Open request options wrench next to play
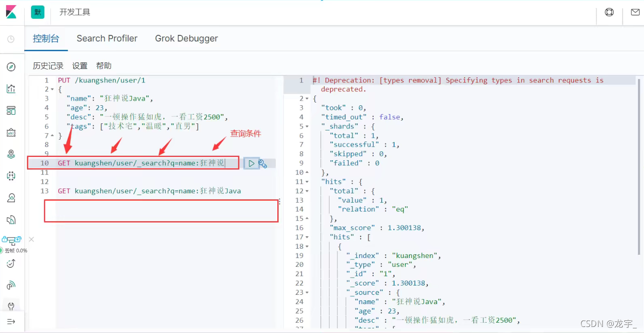 pyautogui.click(x=263, y=163)
